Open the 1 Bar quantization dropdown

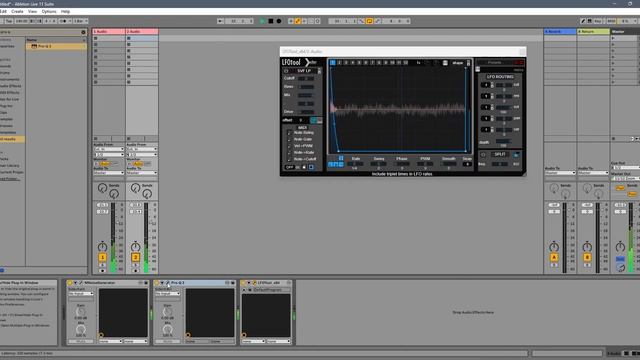80,21
